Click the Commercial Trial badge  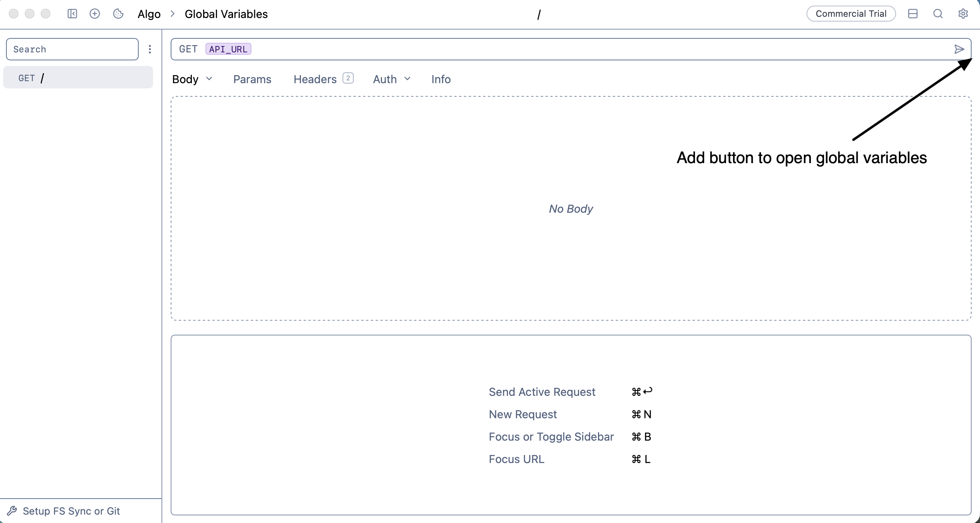tap(851, 14)
